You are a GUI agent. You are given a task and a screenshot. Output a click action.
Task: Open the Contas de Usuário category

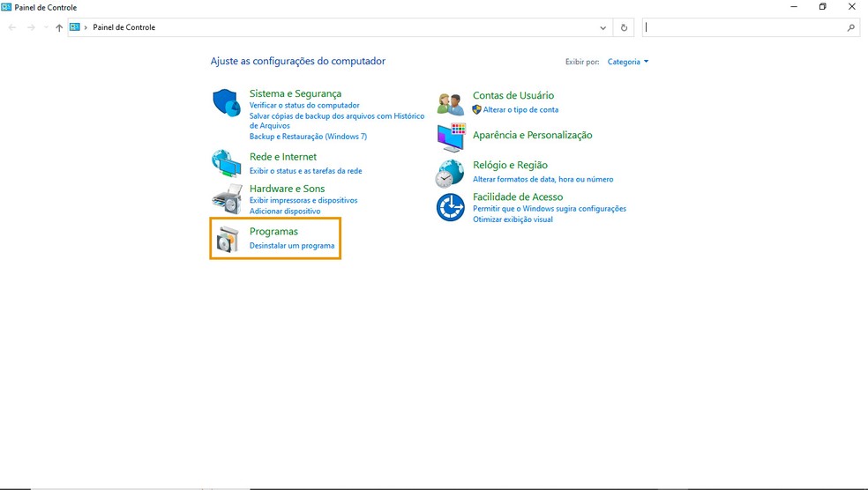[x=513, y=95]
